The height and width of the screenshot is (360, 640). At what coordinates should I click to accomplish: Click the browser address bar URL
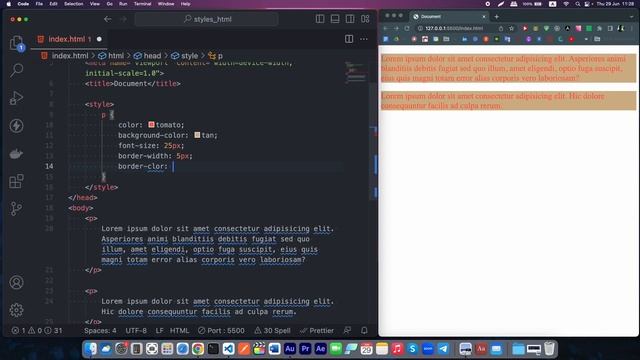click(454, 28)
